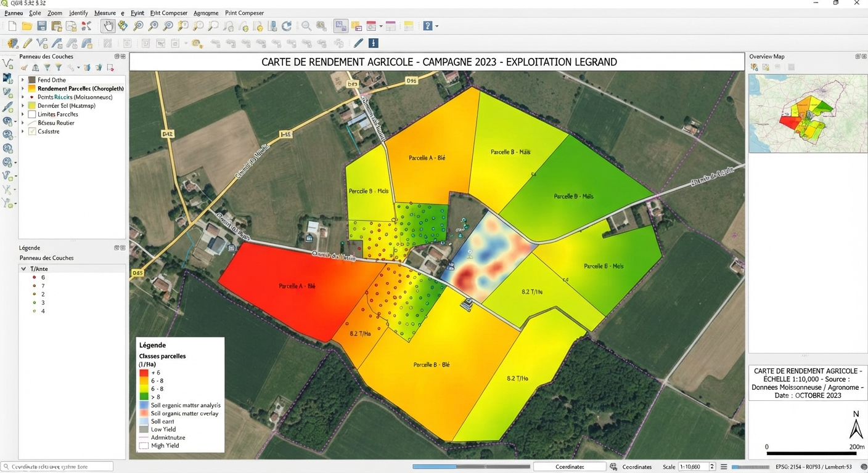
Task: Toggle the Denmér Eel (Heatmsp) layer symbol
Action: (32, 106)
